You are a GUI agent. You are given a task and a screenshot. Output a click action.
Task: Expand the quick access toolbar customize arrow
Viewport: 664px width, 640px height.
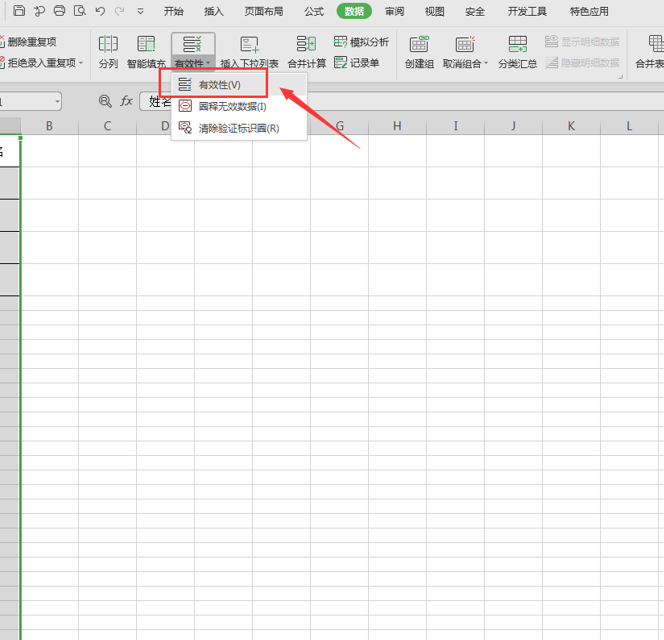(140, 11)
